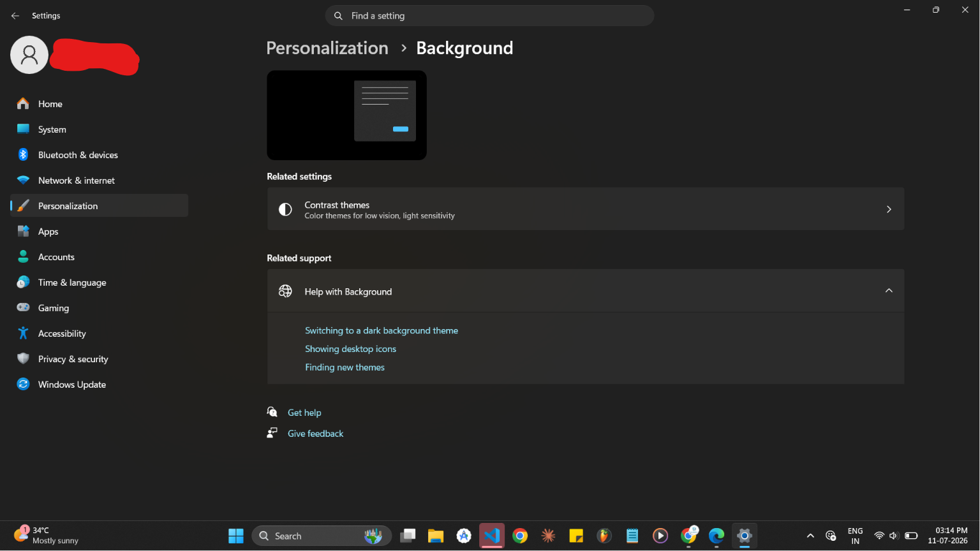Open FL Studio from the taskbar
Image resolution: width=980 pixels, height=551 pixels.
coord(604,536)
